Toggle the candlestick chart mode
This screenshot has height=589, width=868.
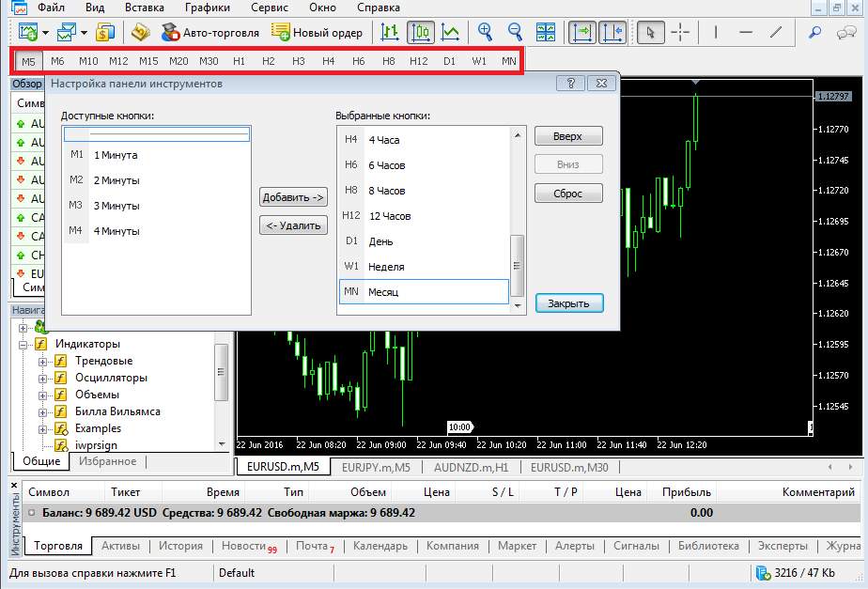coord(421,32)
